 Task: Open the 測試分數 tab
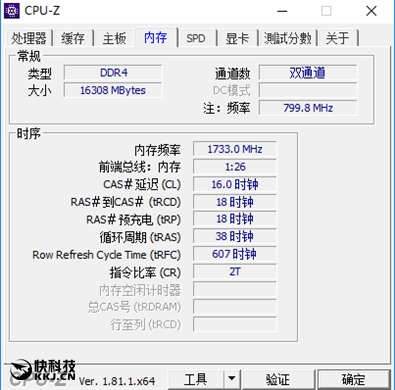point(288,38)
